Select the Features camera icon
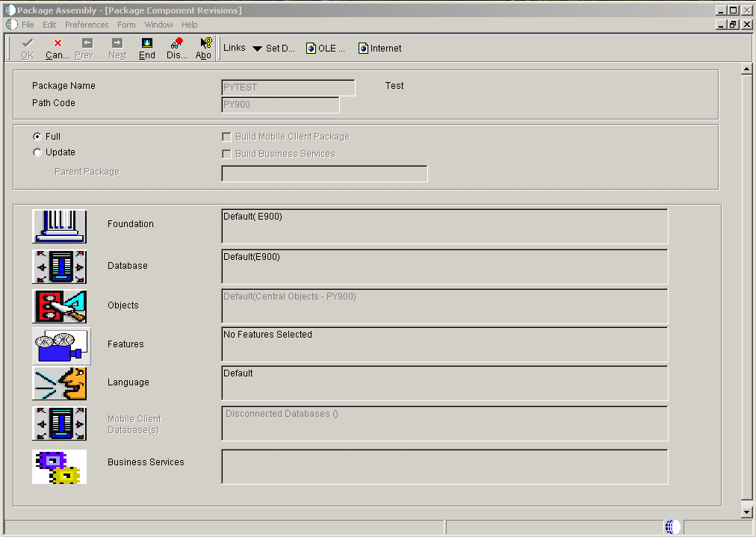Viewport: 756px width, 537px height. (x=60, y=345)
